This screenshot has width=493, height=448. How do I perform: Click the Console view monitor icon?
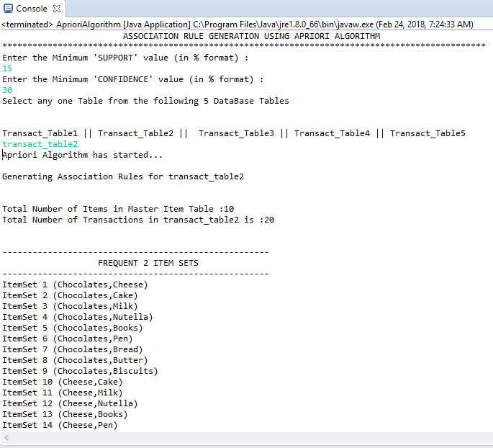8,9
